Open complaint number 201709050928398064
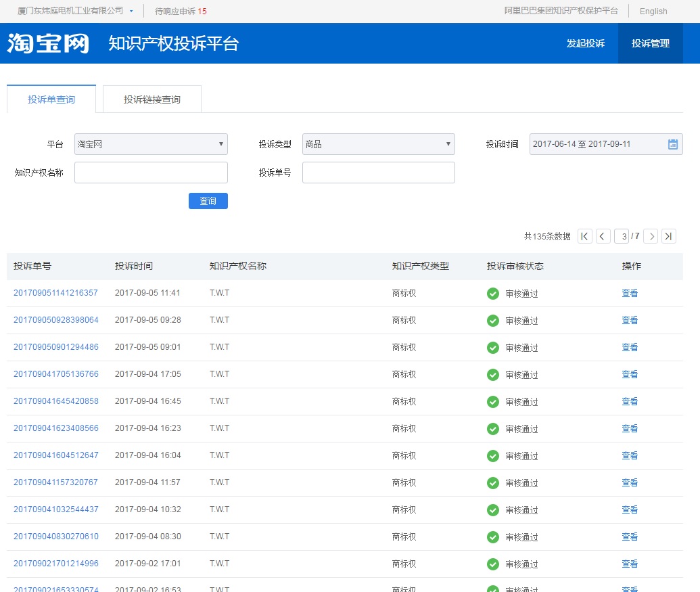 (56, 320)
